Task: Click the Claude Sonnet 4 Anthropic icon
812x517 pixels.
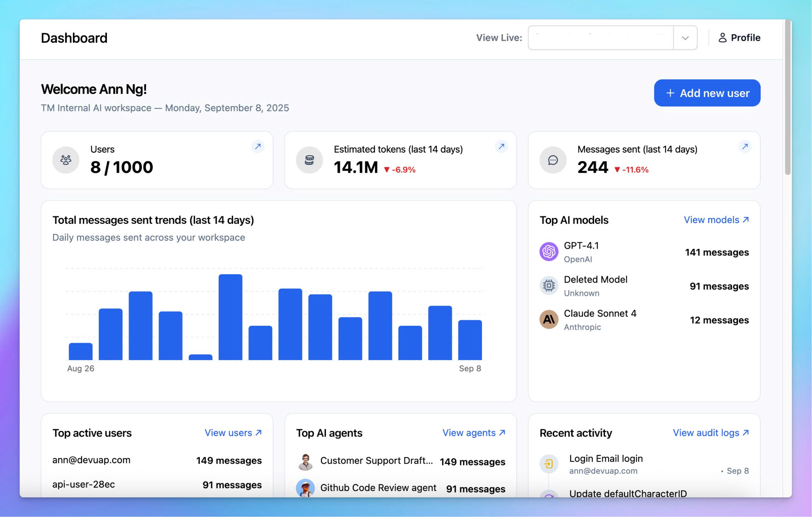Action: (x=549, y=319)
